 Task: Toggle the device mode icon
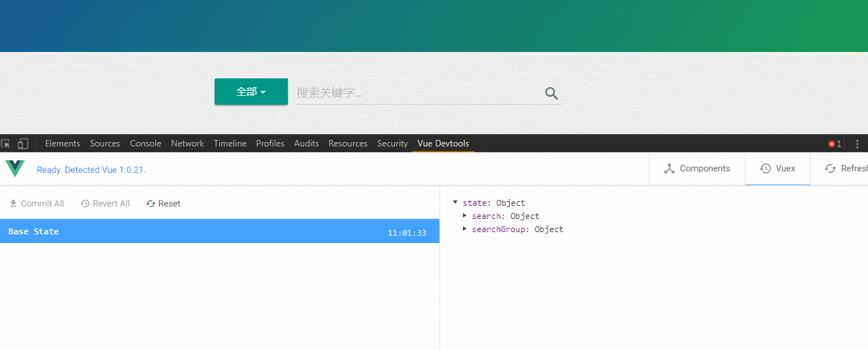[23, 144]
